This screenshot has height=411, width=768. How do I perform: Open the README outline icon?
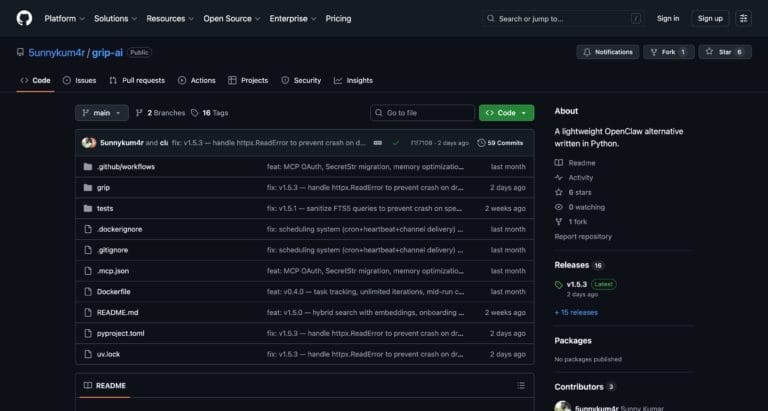[x=521, y=386]
